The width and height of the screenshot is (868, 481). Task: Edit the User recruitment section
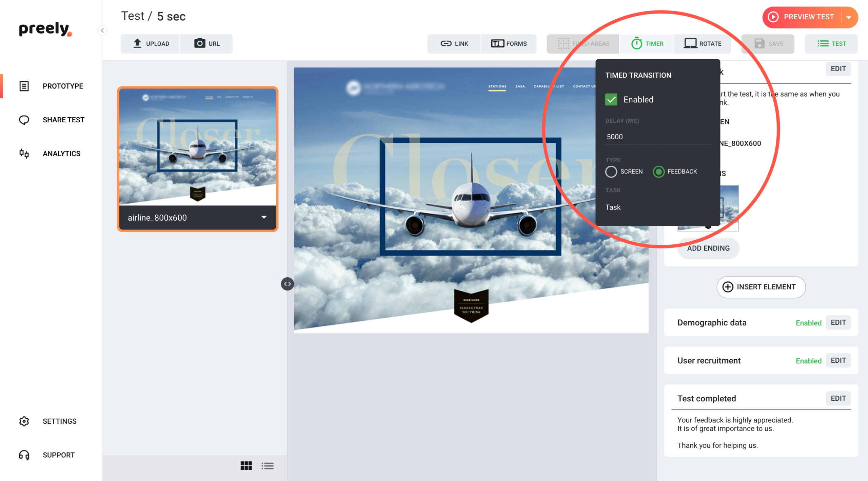click(838, 361)
